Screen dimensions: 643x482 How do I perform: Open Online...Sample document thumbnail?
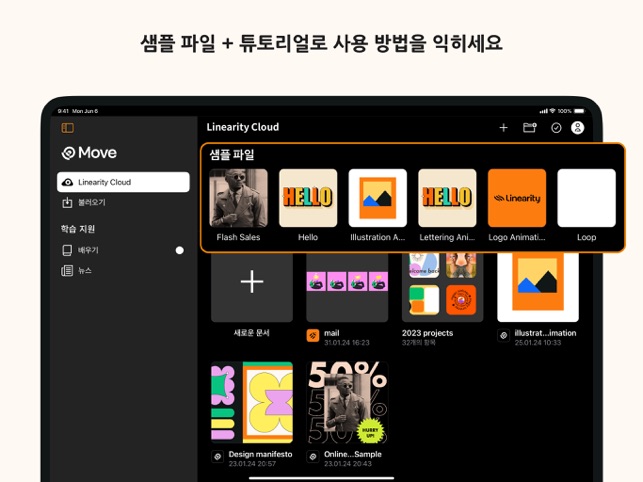(347, 402)
